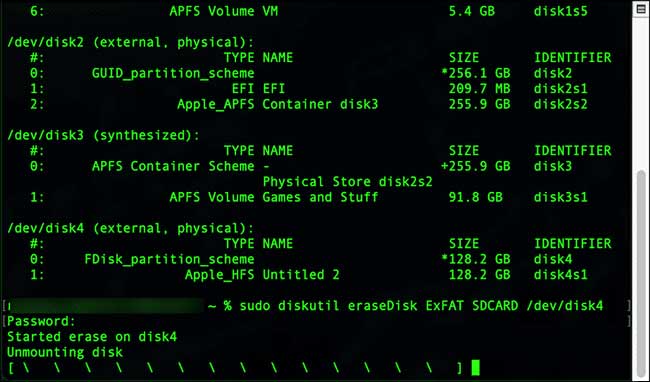Click the 'Unmounting disk' status line
This screenshot has width=650, height=382.
pyautogui.click(x=65, y=352)
